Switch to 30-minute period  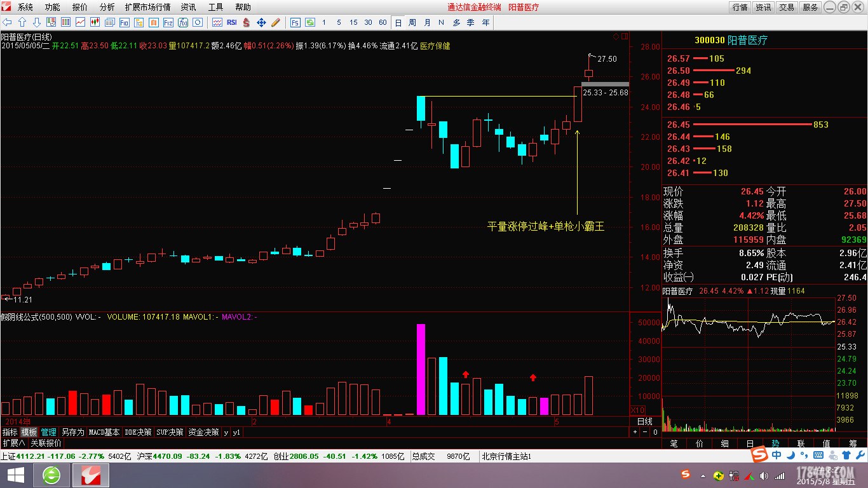coord(368,22)
